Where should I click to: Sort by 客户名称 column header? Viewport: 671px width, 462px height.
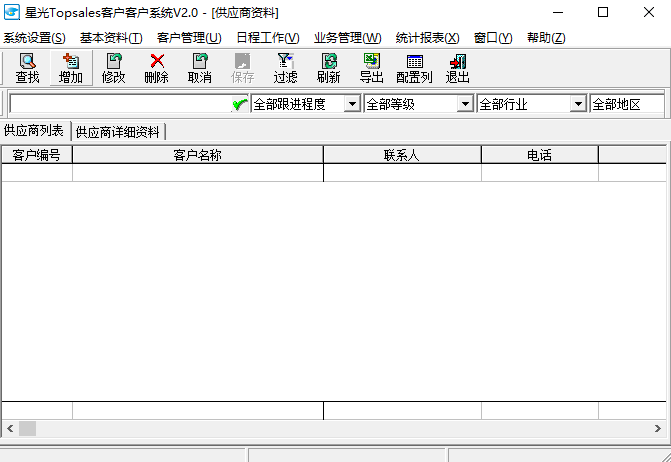point(198,155)
